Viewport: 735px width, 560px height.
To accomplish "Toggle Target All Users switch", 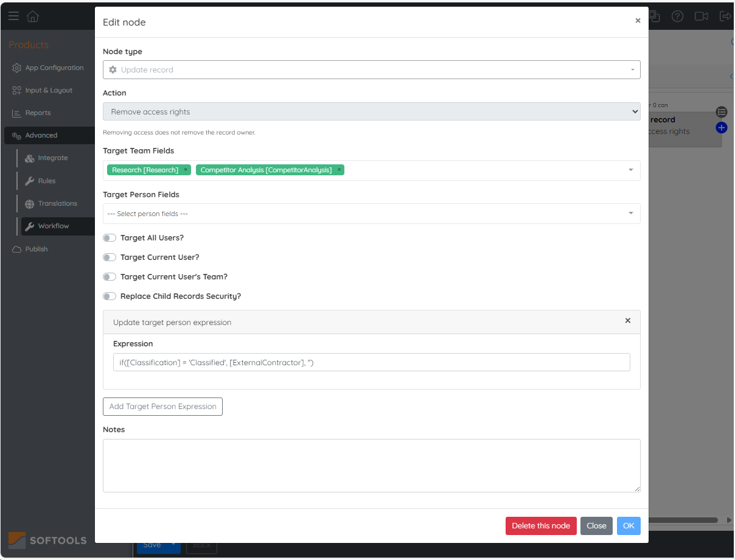I will tap(110, 238).
